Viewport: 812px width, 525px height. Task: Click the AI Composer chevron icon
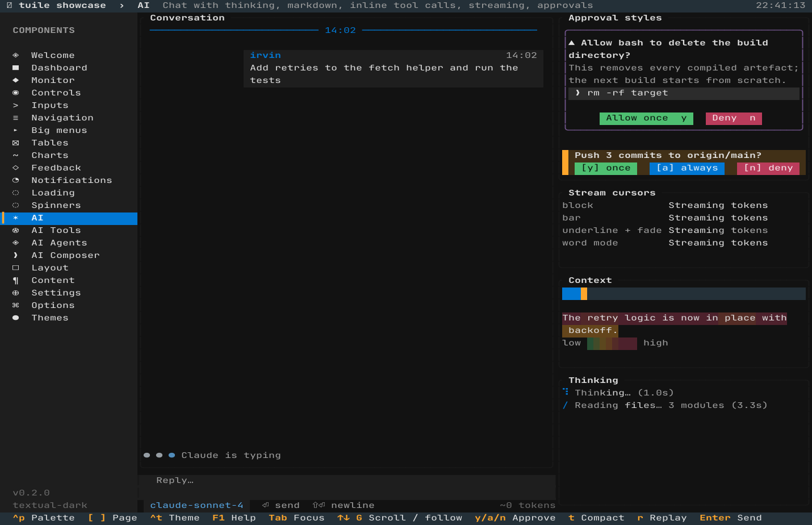[x=15, y=255]
